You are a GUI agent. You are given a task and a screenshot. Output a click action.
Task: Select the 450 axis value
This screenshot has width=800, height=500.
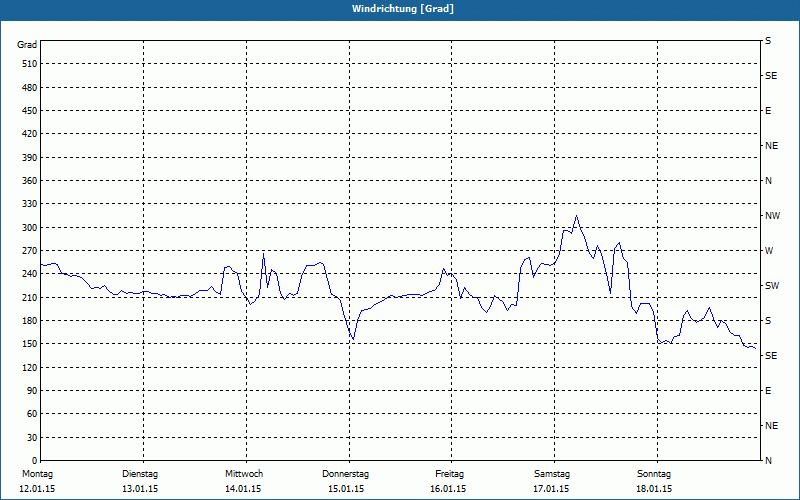(x=30, y=111)
